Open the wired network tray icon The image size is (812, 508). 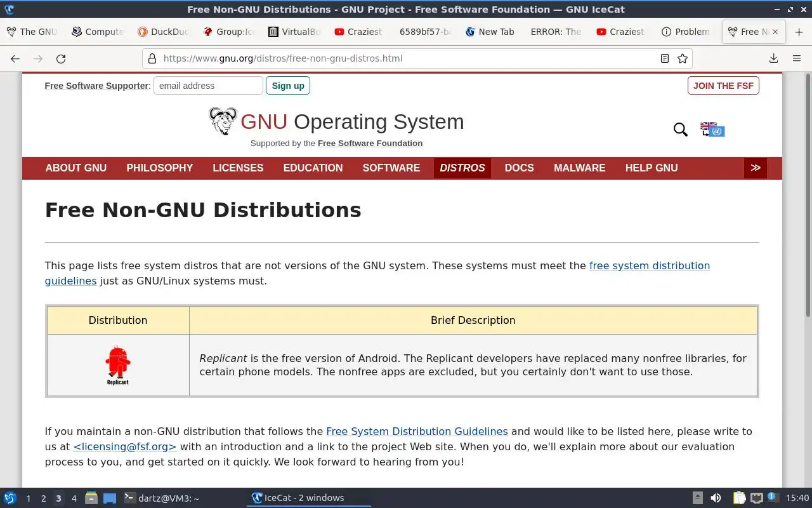[x=756, y=498]
